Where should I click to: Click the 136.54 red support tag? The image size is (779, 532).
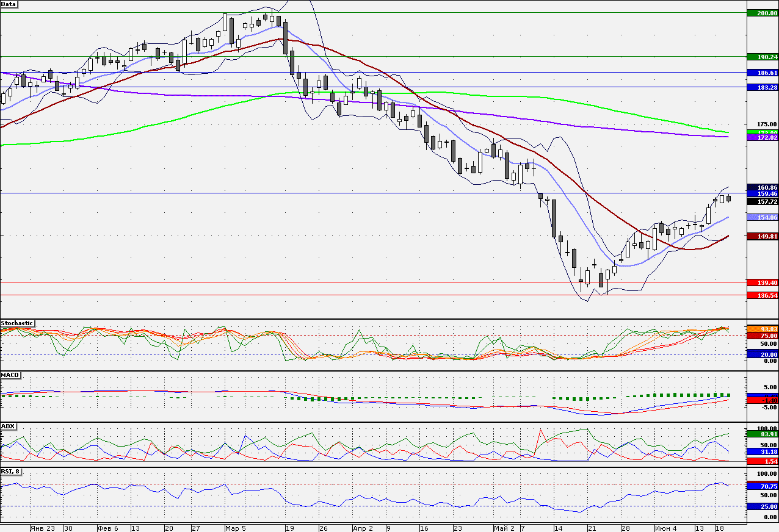click(x=763, y=295)
